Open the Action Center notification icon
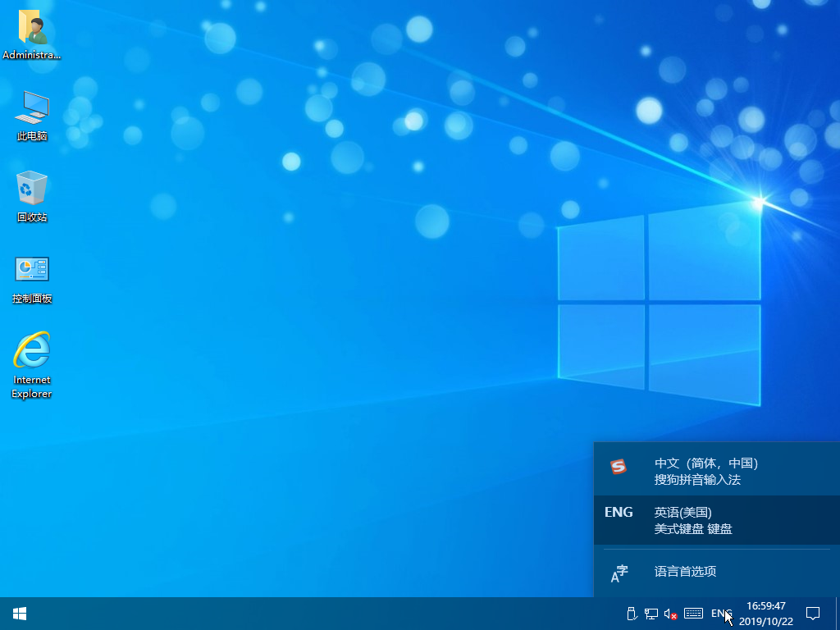840x630 pixels. (x=813, y=613)
